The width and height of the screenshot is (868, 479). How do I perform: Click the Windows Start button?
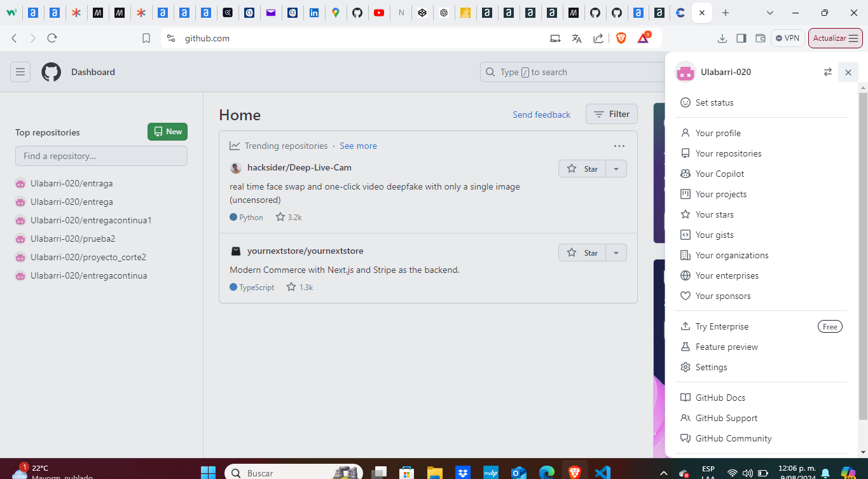pyautogui.click(x=208, y=473)
